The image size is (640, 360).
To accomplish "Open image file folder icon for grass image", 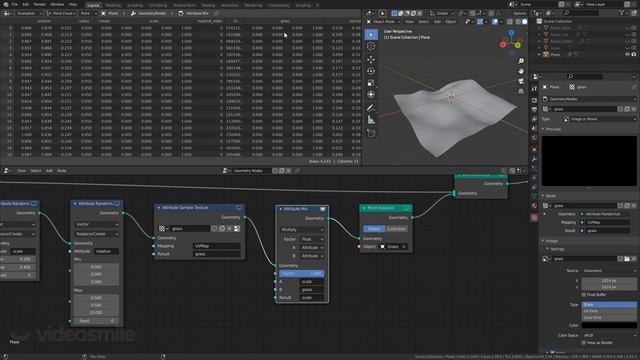I will click(x=627, y=259).
